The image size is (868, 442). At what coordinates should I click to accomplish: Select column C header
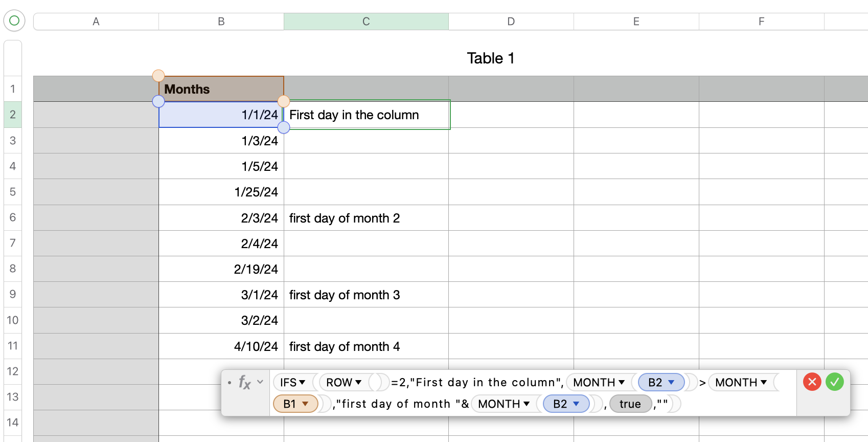[366, 21]
